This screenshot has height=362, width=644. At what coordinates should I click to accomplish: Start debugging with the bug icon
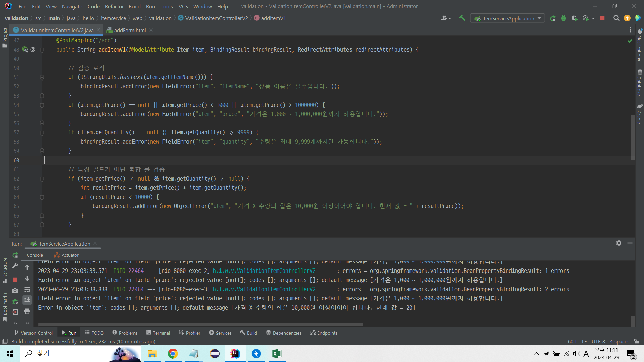[563, 18]
